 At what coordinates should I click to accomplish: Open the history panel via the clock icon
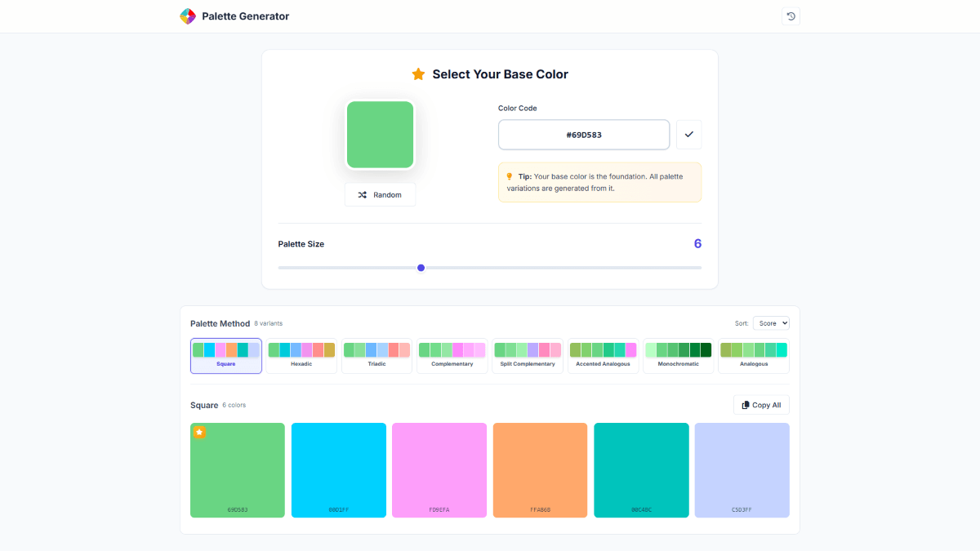(x=790, y=16)
